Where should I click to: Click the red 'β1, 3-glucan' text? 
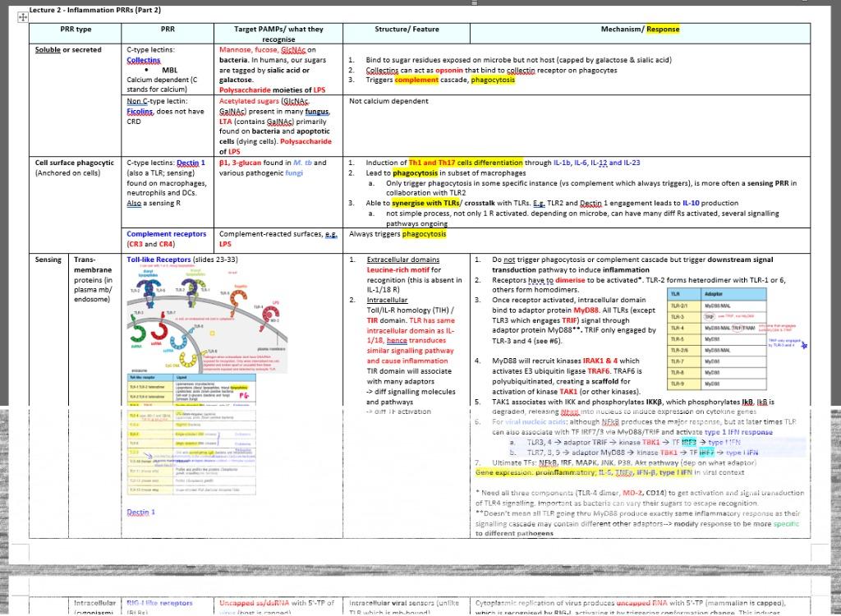pyautogui.click(x=241, y=163)
